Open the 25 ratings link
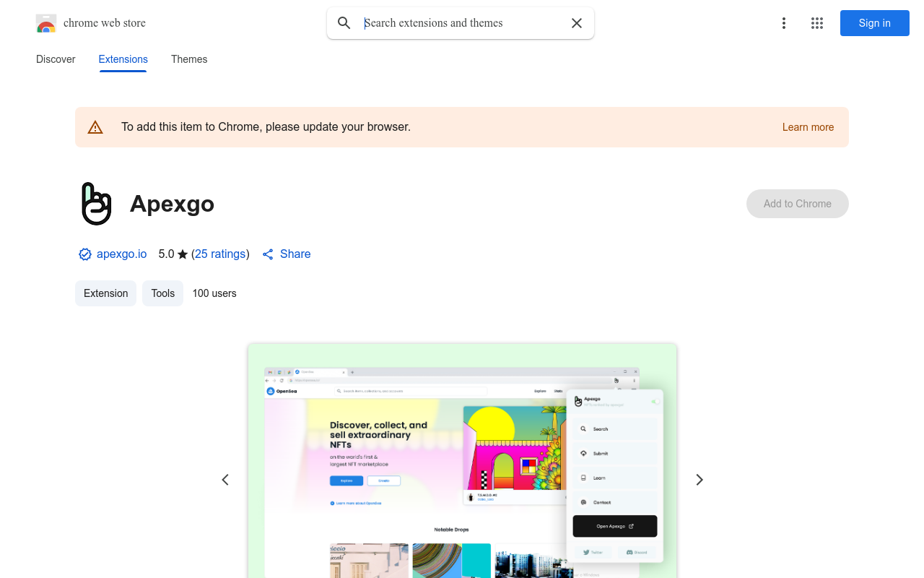 pyautogui.click(x=220, y=254)
